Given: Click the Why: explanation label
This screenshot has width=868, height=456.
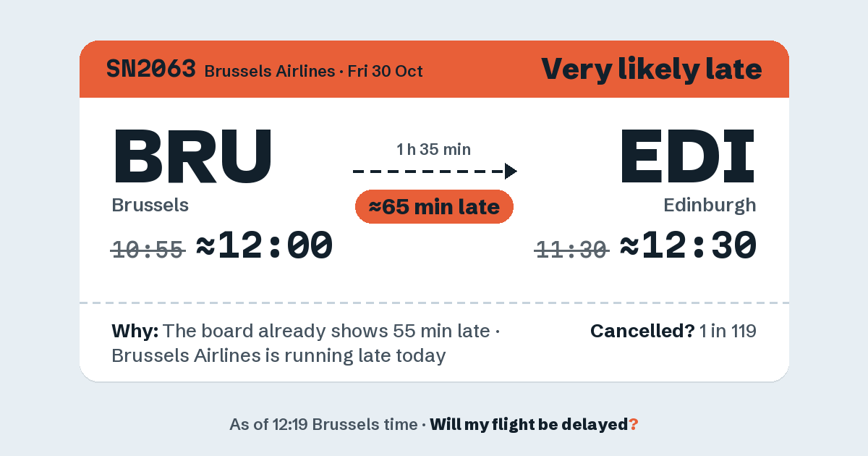Looking at the screenshot, I should 135,332.
